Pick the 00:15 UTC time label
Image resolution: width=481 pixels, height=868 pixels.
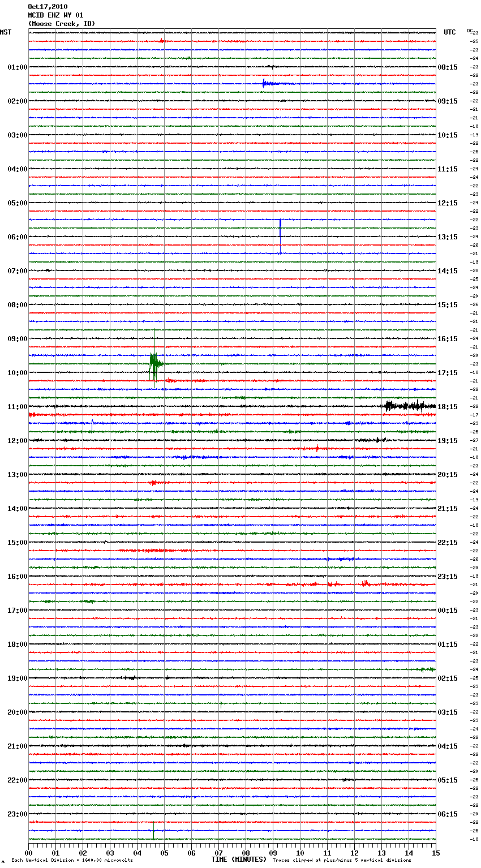[x=448, y=610]
